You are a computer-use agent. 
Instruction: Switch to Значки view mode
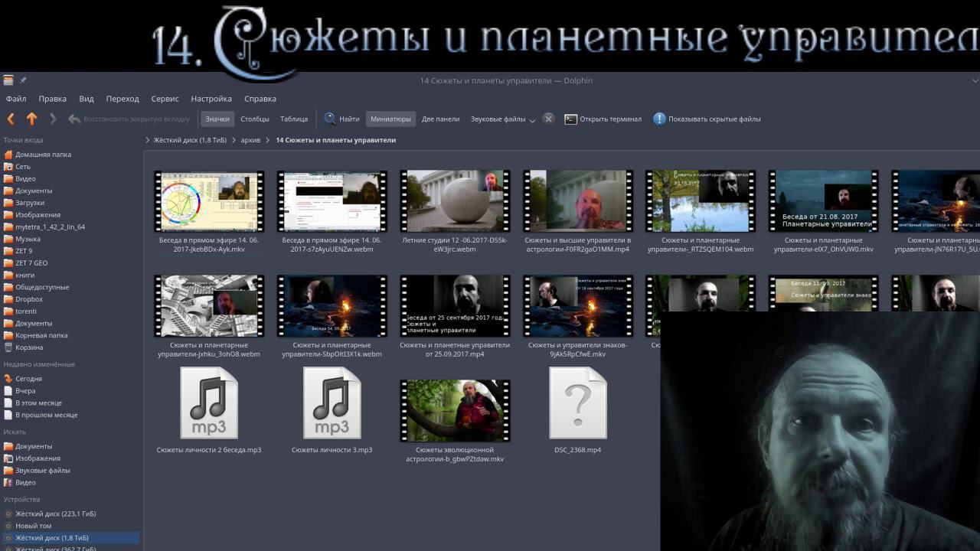click(217, 119)
